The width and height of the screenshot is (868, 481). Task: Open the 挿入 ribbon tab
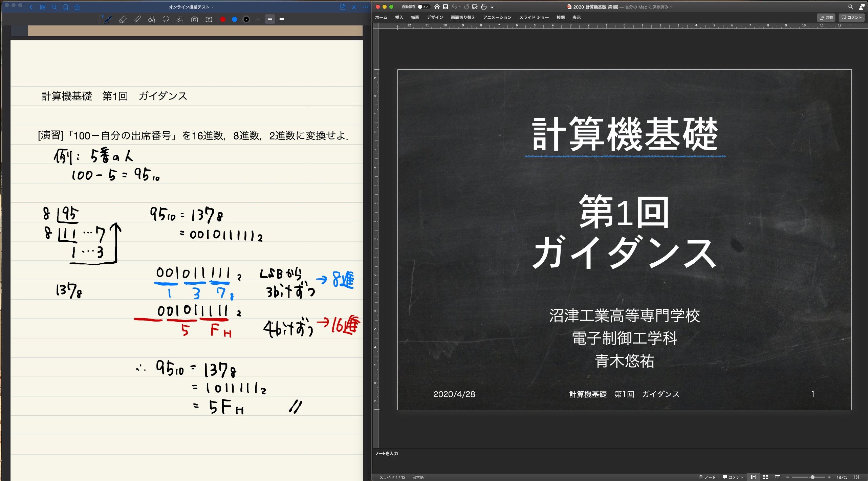pos(399,18)
